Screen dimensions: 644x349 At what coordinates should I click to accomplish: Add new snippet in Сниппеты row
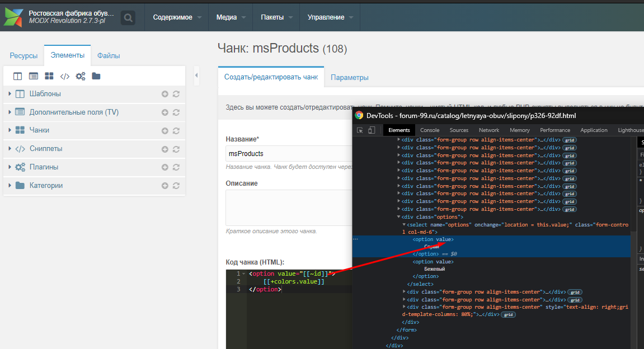[164, 149]
